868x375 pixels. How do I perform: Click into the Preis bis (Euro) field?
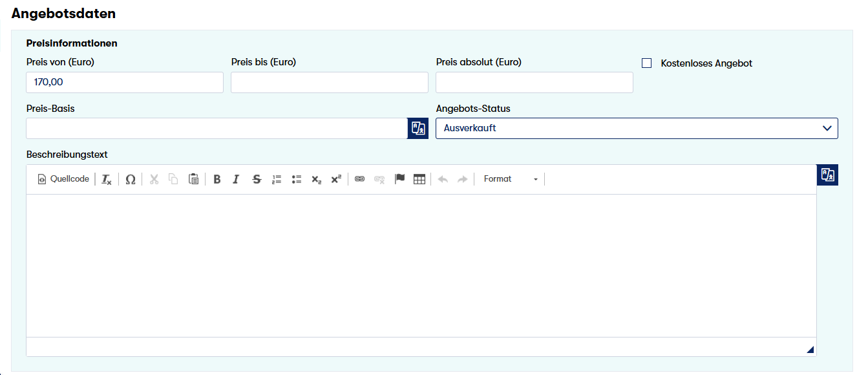pos(329,83)
